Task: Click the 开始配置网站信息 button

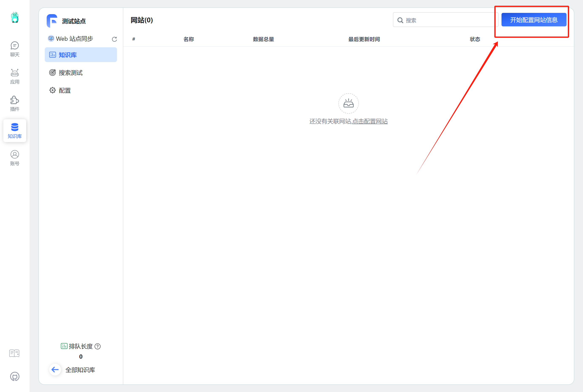Action: pos(534,20)
